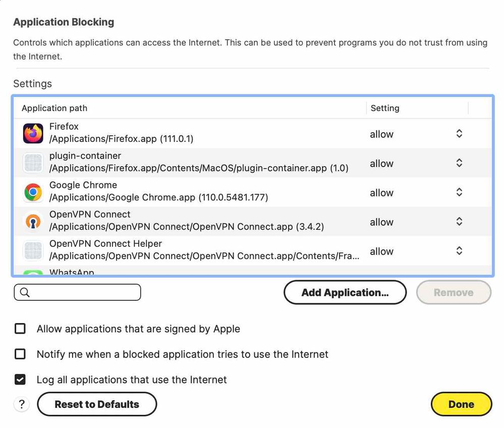The width and height of the screenshot is (504, 428).
Task: Click the plugin-container placeholder icon
Action: [33, 163]
